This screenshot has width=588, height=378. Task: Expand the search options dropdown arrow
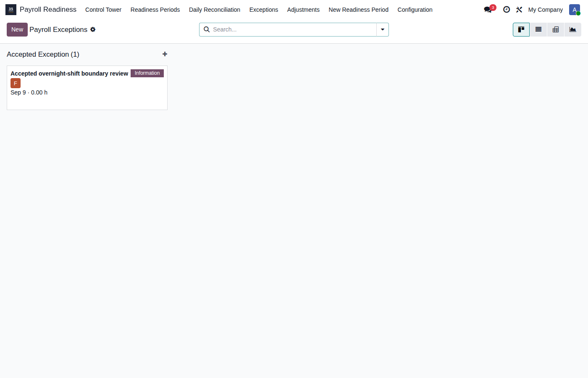tap(383, 29)
